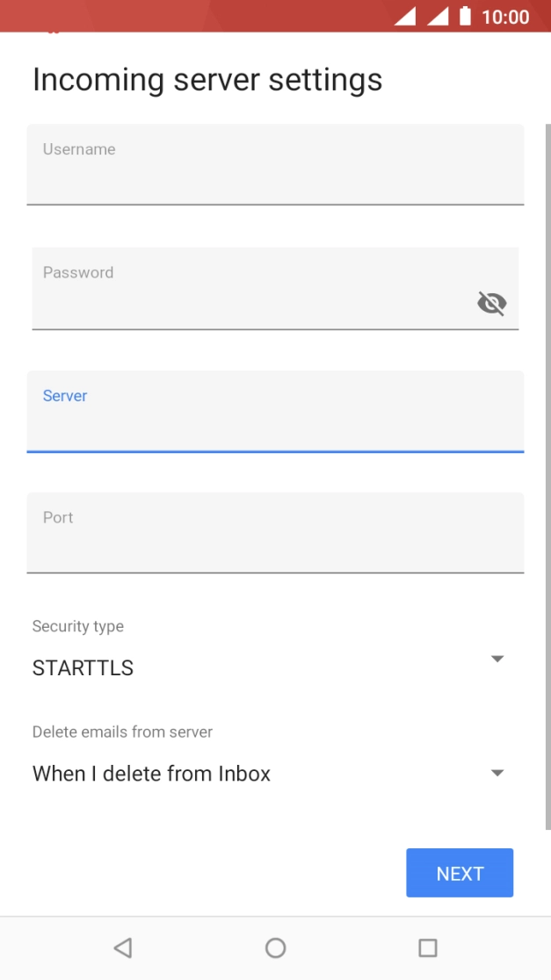Image resolution: width=551 pixels, height=980 pixels.
Task: Tap the leftmost signal strength icon
Action: (x=405, y=16)
